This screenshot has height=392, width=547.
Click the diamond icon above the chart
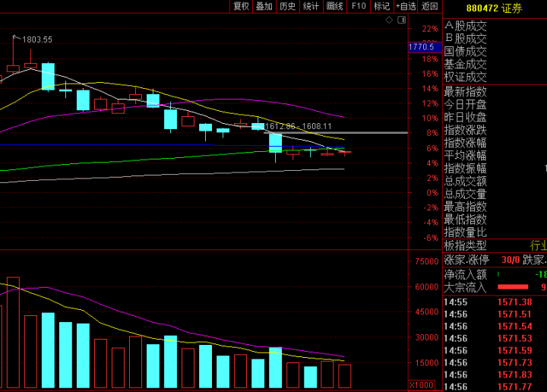point(388,18)
